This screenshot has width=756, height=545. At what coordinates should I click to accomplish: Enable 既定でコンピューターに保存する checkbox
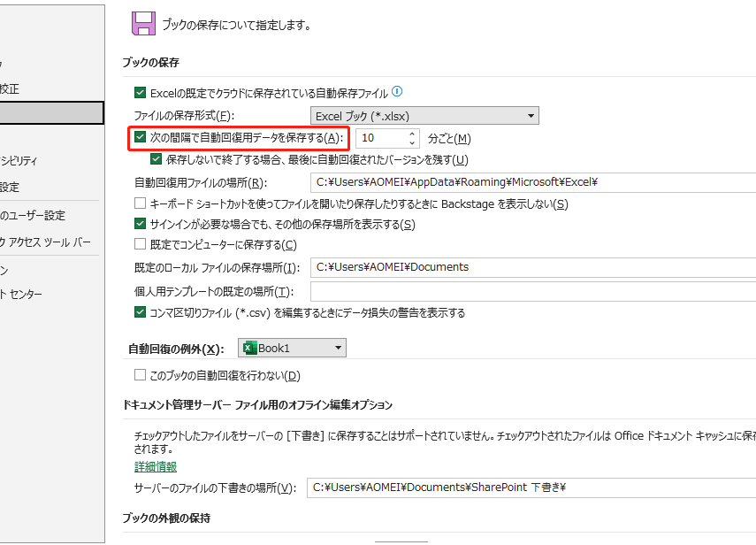click(140, 244)
